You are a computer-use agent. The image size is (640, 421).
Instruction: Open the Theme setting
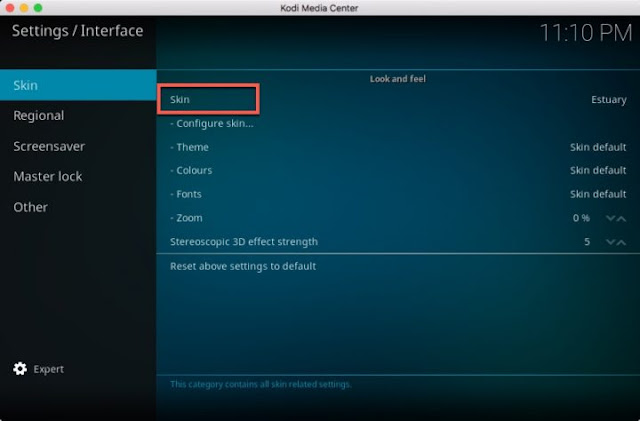tap(398, 147)
